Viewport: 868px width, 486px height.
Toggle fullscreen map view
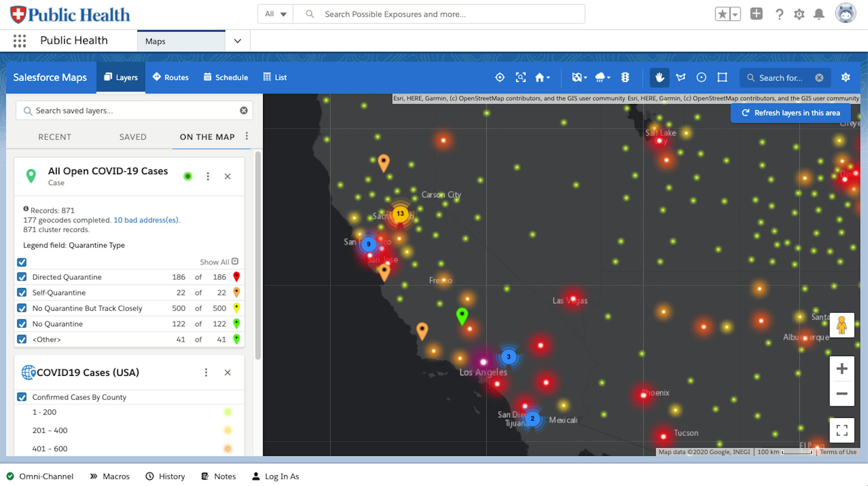pyautogui.click(x=842, y=430)
